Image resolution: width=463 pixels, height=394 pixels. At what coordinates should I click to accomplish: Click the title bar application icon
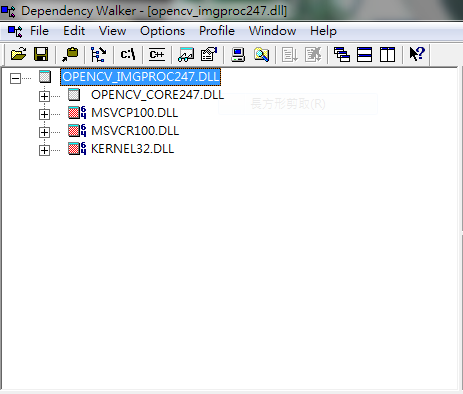coord(8,11)
